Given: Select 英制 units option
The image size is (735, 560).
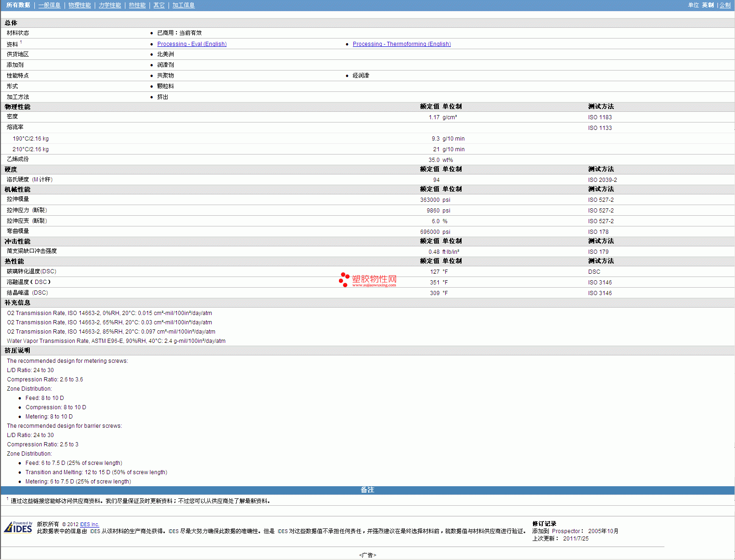Looking at the screenshot, I should pyautogui.click(x=708, y=5).
